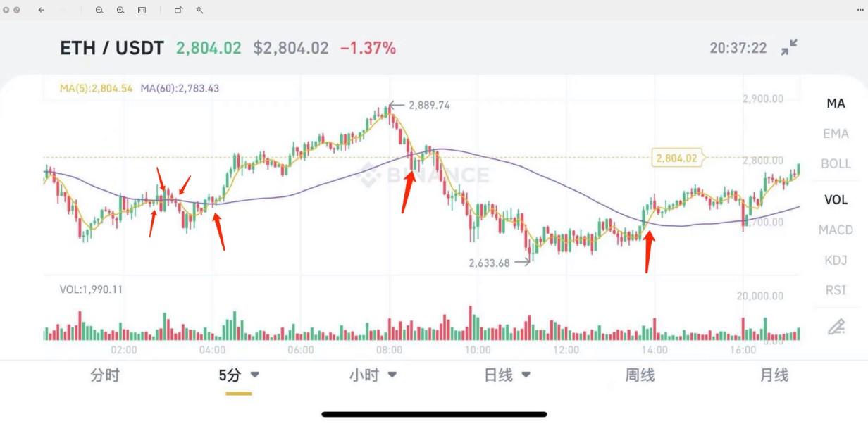
Task: Go back with the left arrow icon
Action: [42, 11]
